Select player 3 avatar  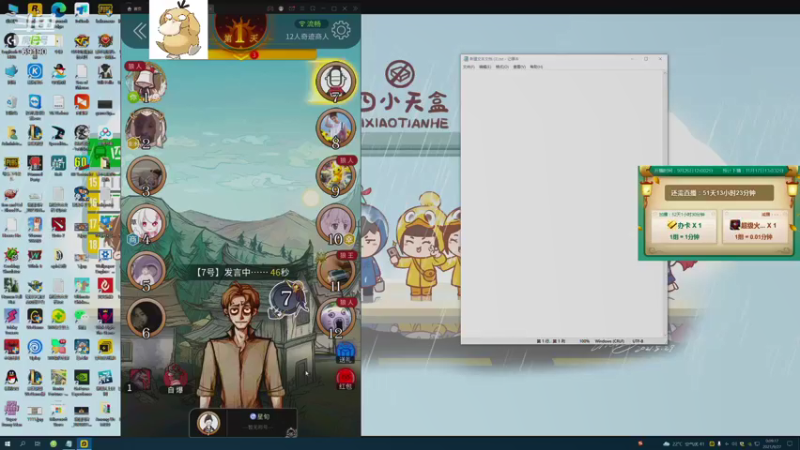click(x=146, y=176)
